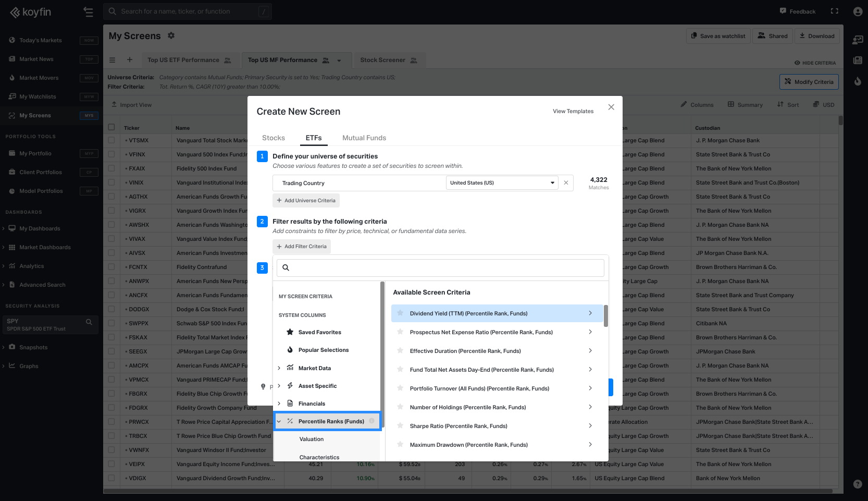Check the VTSMX row checkbox
The image size is (868, 501).
[x=111, y=140]
